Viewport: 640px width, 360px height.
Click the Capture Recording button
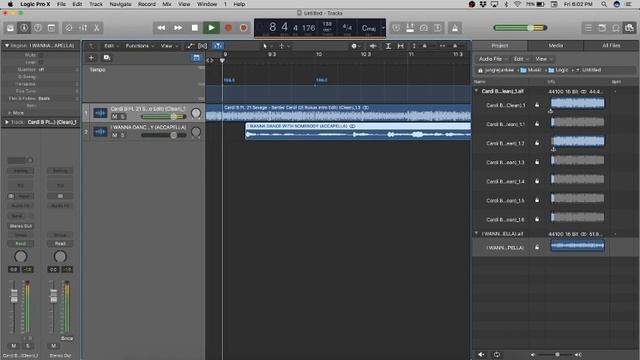[244, 28]
